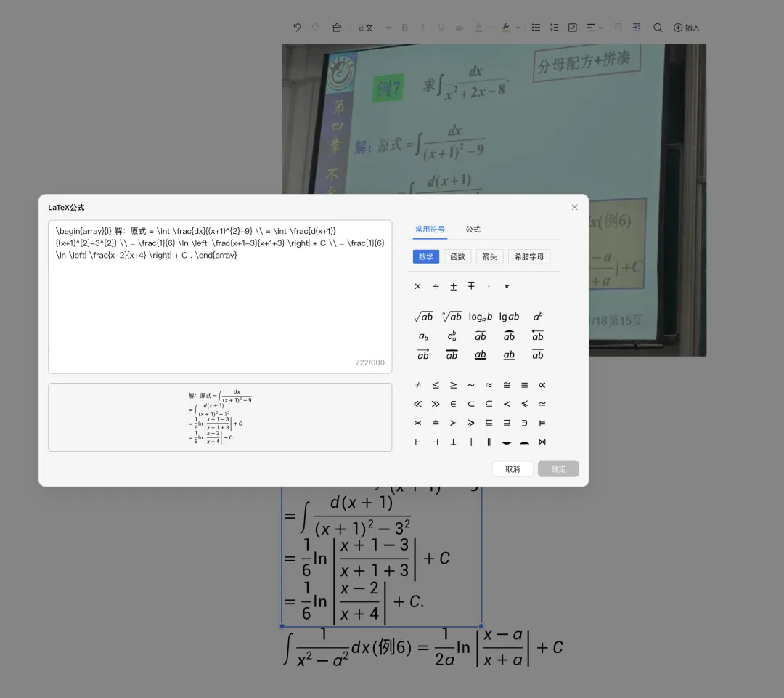
Task: Insert the superscript a^b template
Action: [537, 317]
